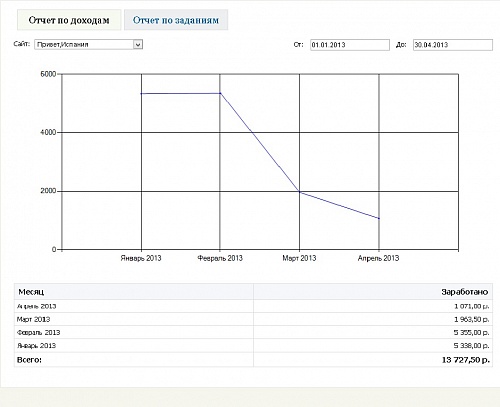Expand the Сайт dropdown arrow
The width and height of the screenshot is (500, 407).
(x=138, y=44)
